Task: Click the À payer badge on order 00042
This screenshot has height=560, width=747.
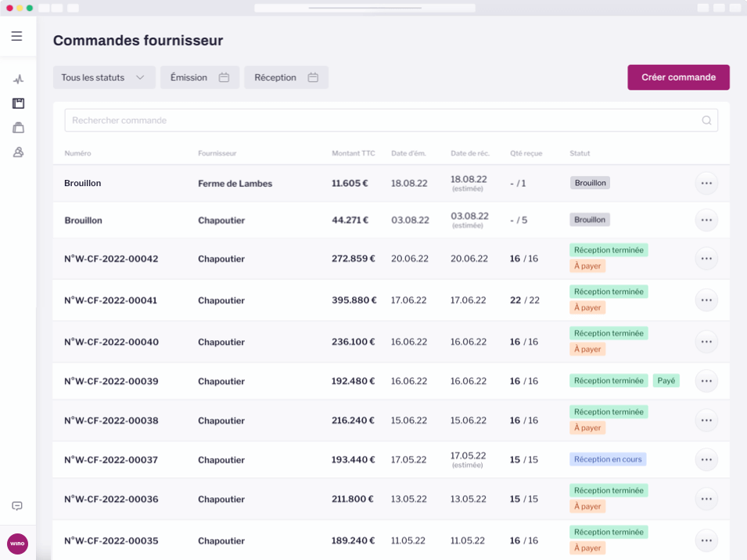Action: tap(587, 266)
